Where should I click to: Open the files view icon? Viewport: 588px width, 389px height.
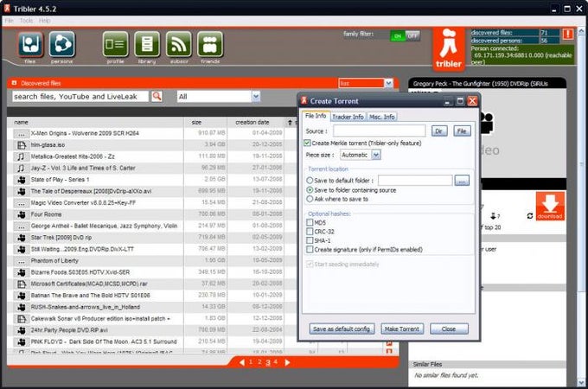pos(30,44)
